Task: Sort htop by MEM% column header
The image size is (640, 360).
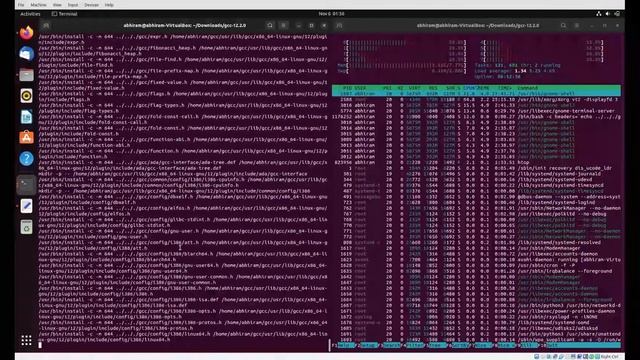Action: 483,88
